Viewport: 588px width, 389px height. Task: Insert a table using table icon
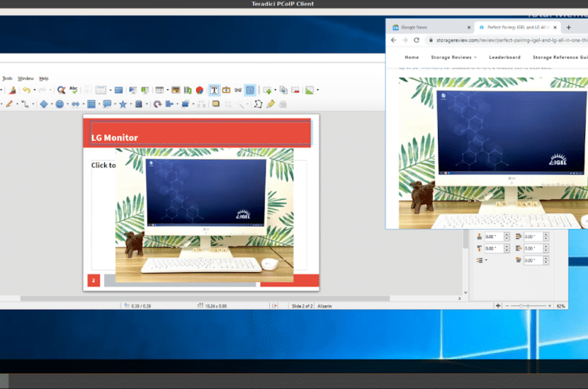click(x=159, y=90)
